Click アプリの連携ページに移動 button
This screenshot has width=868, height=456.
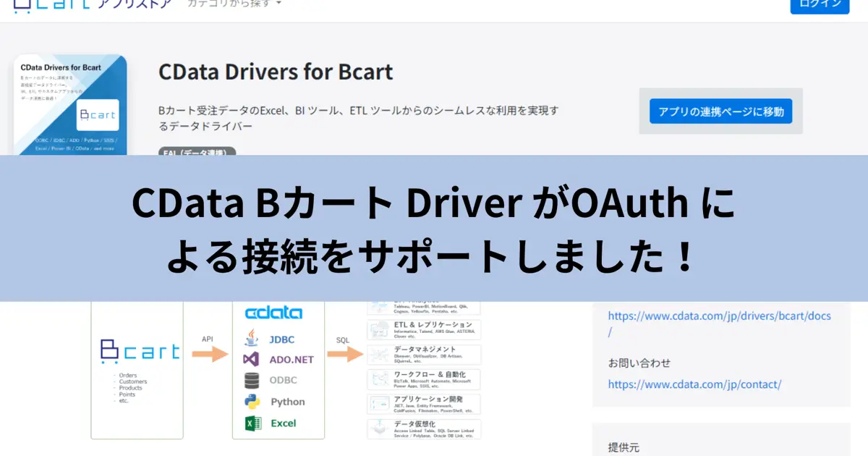pyautogui.click(x=720, y=112)
